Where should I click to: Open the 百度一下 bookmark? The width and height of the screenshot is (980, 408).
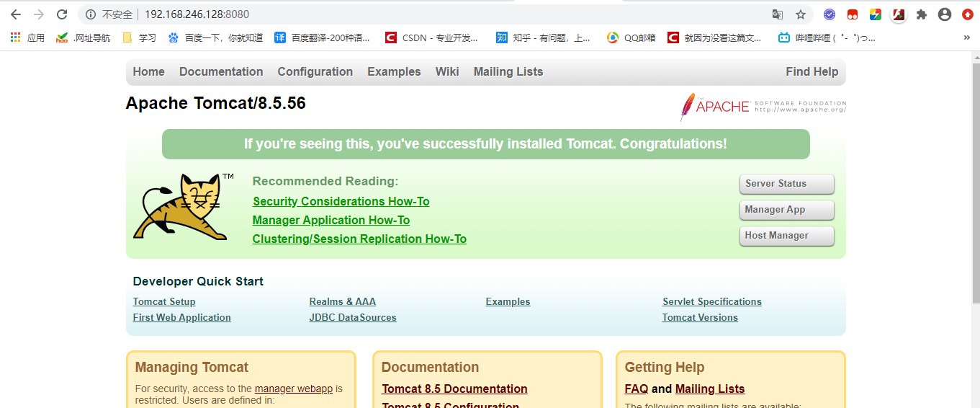pyautogui.click(x=215, y=37)
